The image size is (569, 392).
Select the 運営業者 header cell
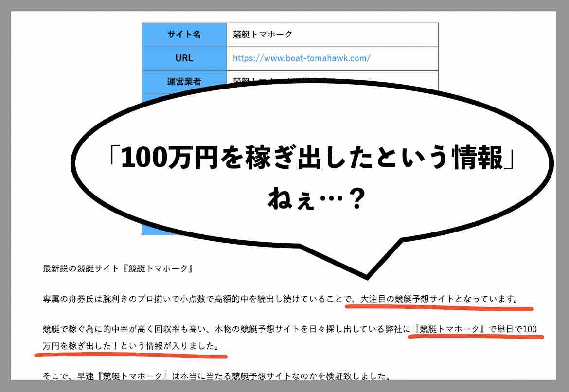(184, 81)
